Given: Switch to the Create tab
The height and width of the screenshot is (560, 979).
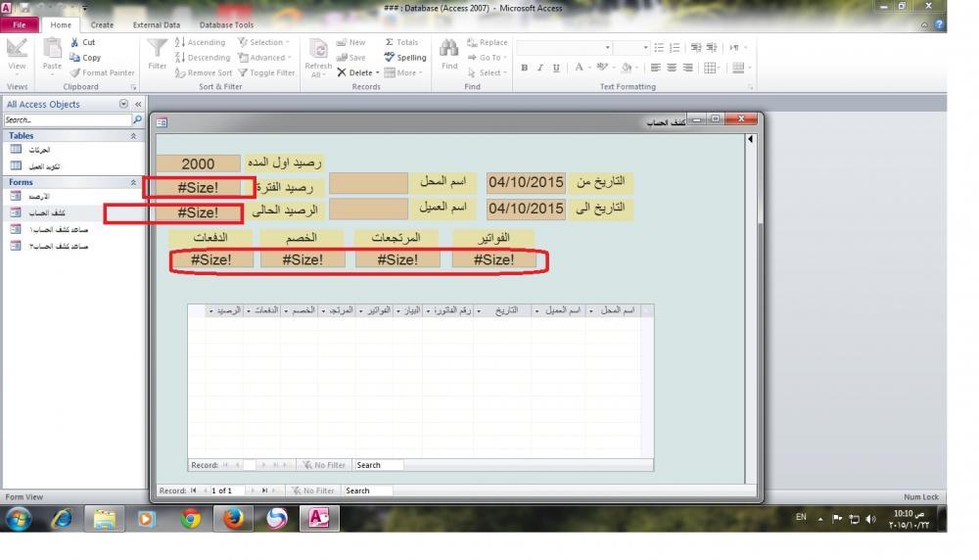Looking at the screenshot, I should [102, 25].
